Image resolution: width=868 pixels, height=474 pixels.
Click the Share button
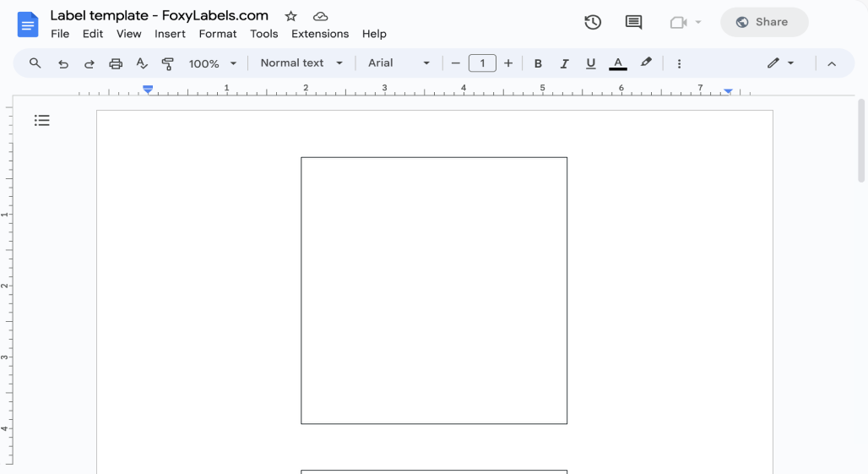point(764,22)
